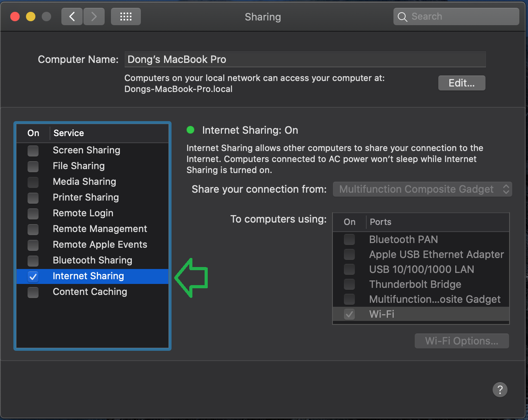Toggle Multifunction...osite Gadget port checkbox

tap(349, 299)
